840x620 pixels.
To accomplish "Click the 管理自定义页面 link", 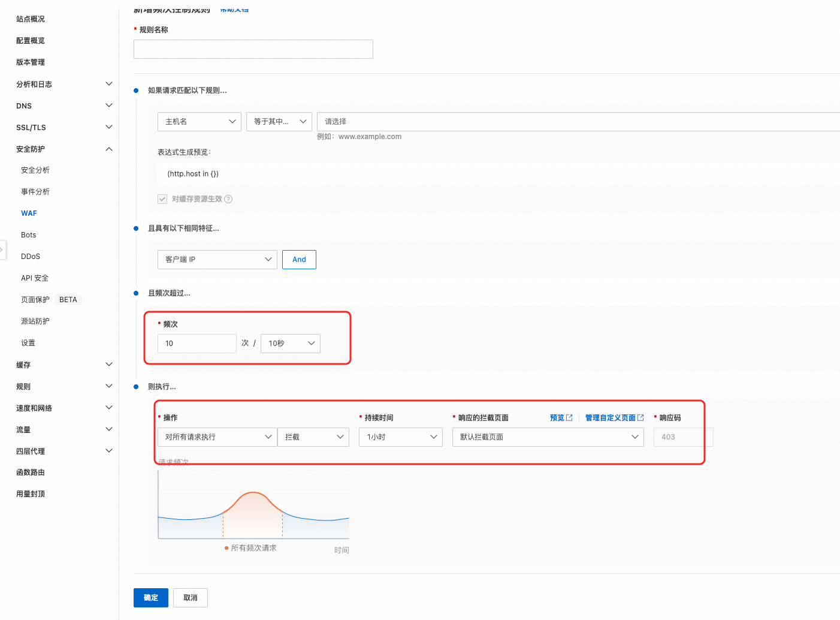I will click(x=610, y=418).
